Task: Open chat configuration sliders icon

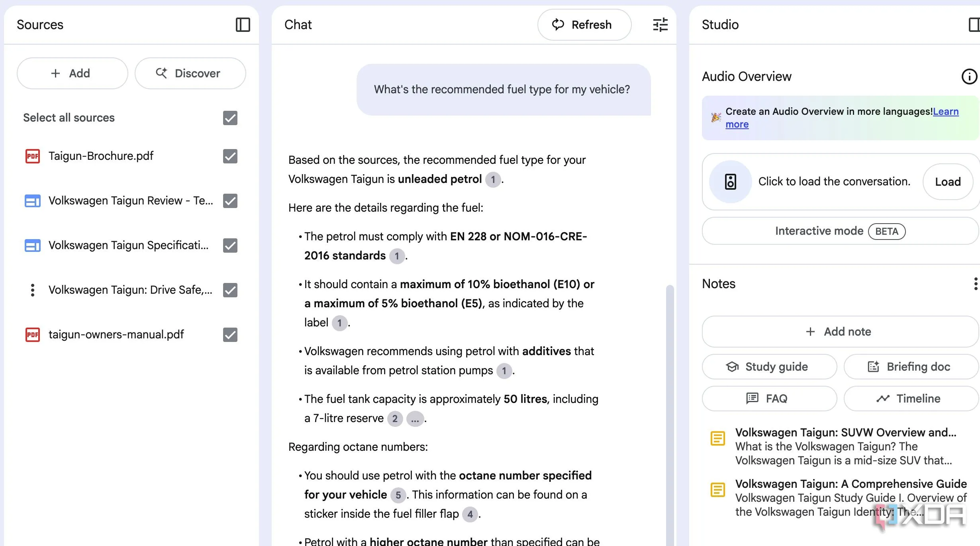Action: point(660,25)
